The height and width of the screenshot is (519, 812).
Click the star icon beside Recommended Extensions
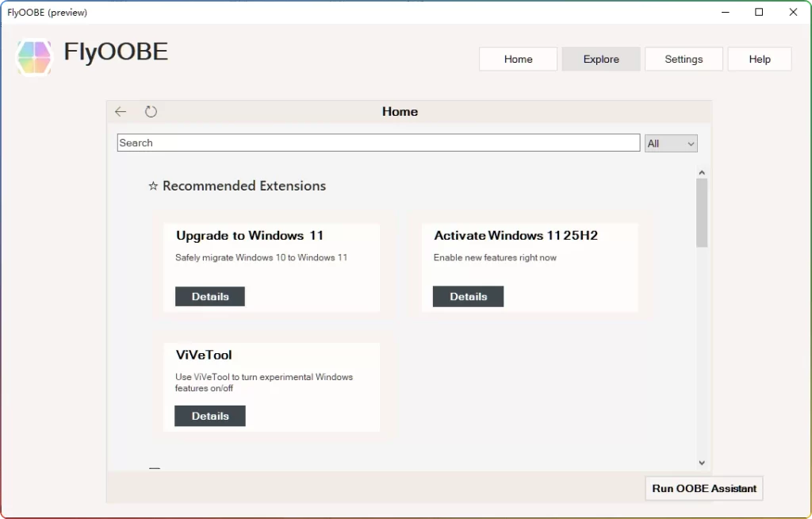coord(152,186)
